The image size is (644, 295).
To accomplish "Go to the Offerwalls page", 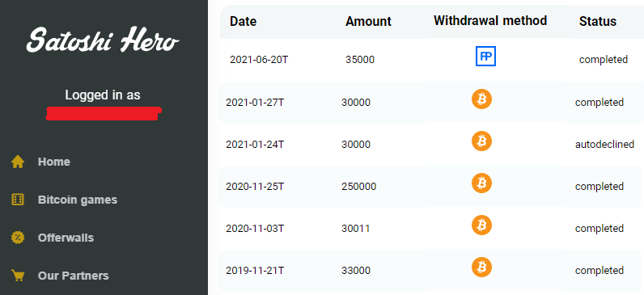I will point(66,238).
